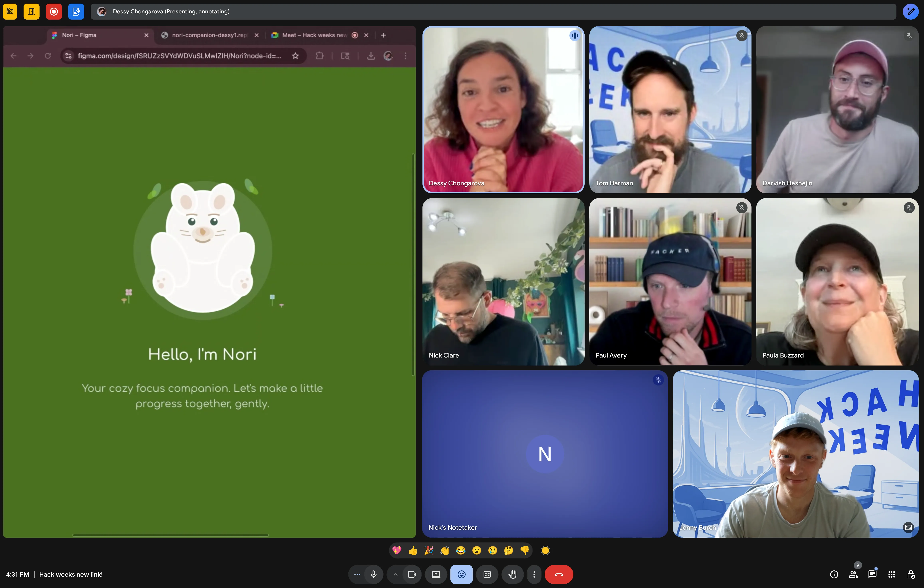Send the party popper emoji reaction
This screenshot has height=588, width=924.
(x=429, y=550)
